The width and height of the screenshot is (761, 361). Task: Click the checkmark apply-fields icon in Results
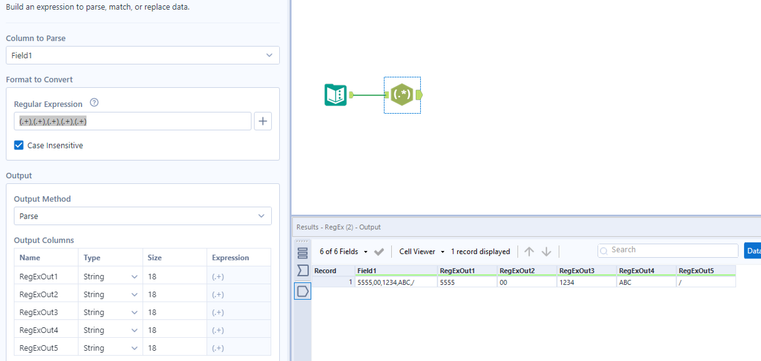[x=380, y=251]
